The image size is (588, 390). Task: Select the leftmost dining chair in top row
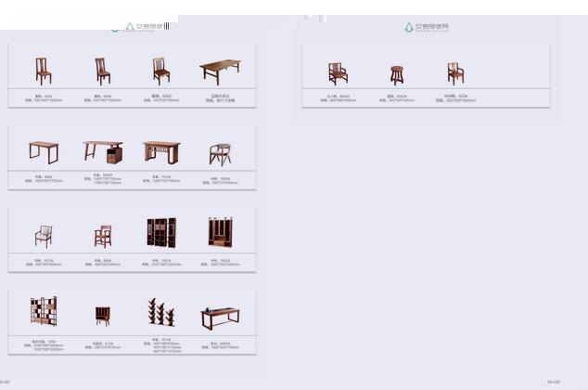[x=44, y=71]
